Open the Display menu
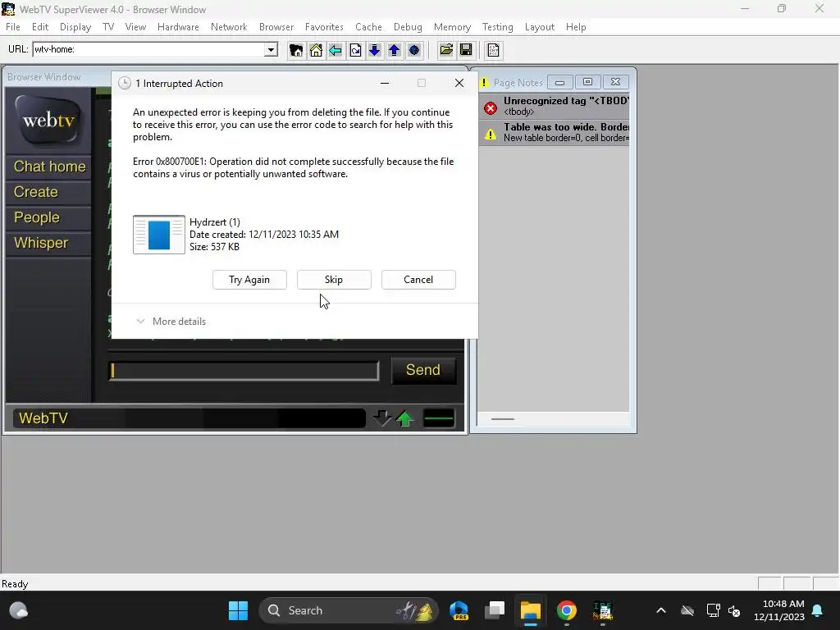The height and width of the screenshot is (630, 840). pyautogui.click(x=75, y=27)
